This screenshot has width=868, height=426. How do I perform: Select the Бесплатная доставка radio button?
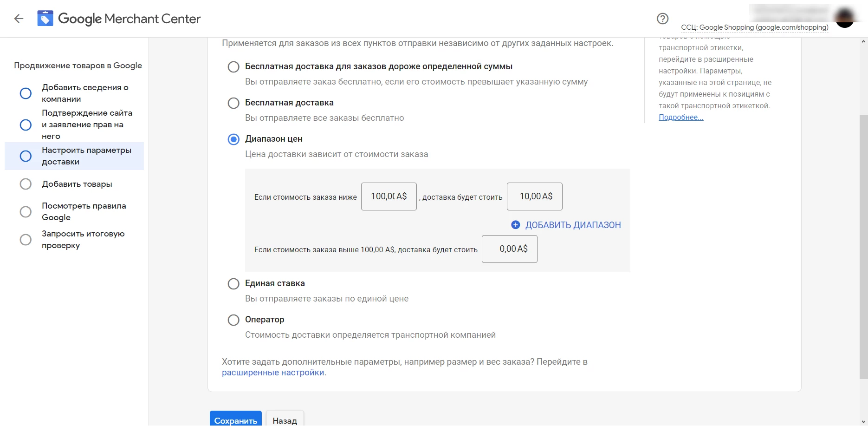pos(233,103)
